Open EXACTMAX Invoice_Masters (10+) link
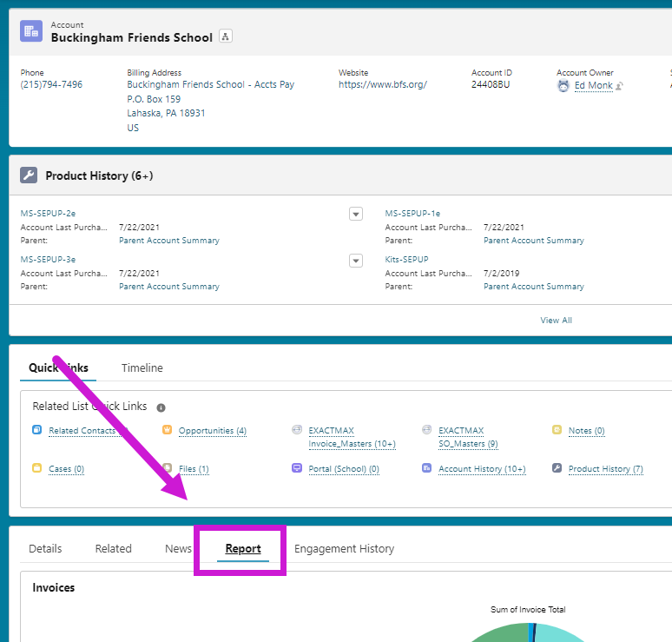The height and width of the screenshot is (642, 672). tap(352, 437)
